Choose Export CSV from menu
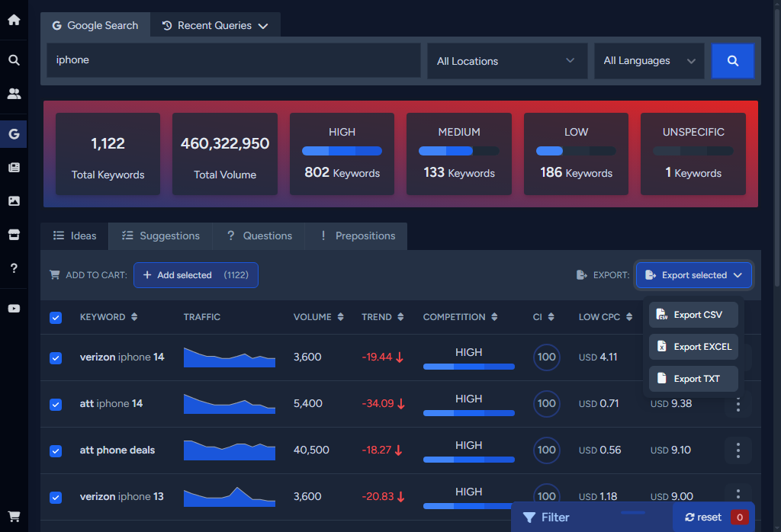 [x=693, y=315]
